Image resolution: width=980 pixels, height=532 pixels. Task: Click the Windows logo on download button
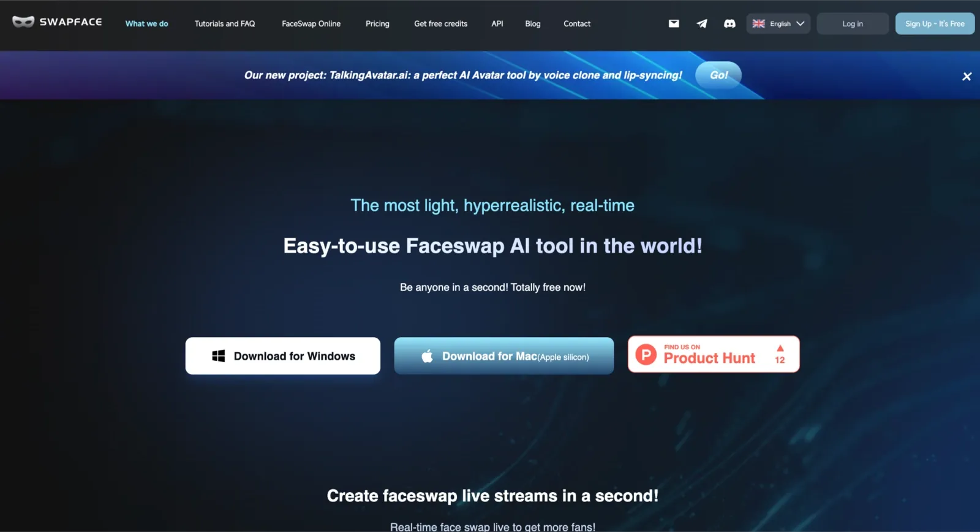(218, 356)
